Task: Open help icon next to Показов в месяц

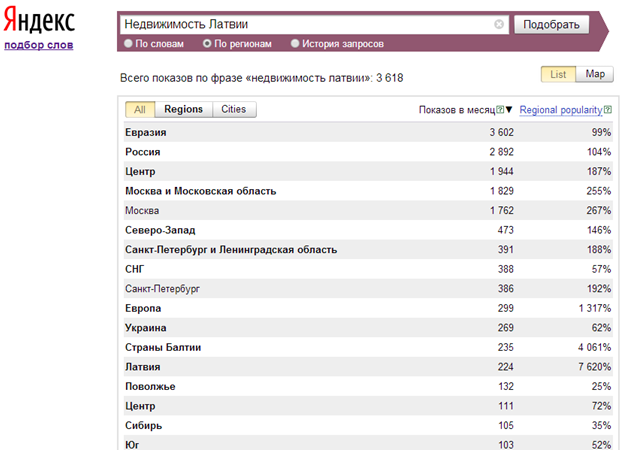Action: pos(500,110)
